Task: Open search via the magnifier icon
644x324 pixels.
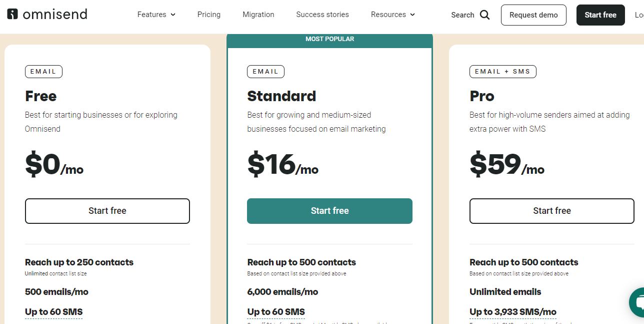Action: tap(484, 15)
